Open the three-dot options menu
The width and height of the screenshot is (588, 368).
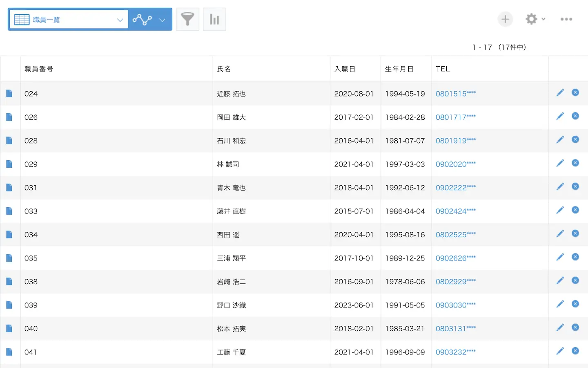coord(566,19)
